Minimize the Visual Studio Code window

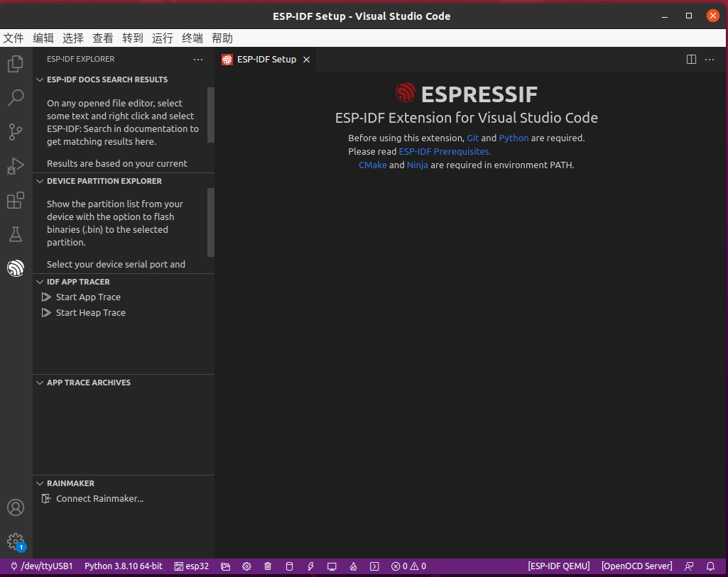(665, 16)
